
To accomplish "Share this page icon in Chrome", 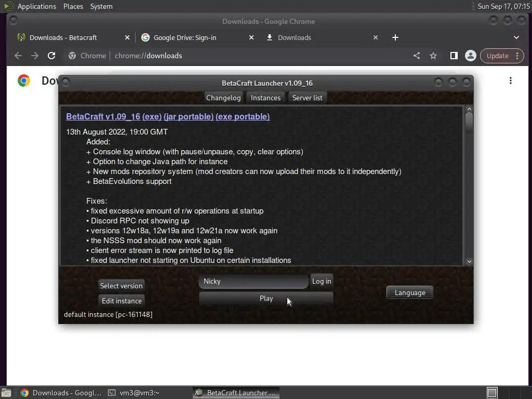I will coord(417,56).
